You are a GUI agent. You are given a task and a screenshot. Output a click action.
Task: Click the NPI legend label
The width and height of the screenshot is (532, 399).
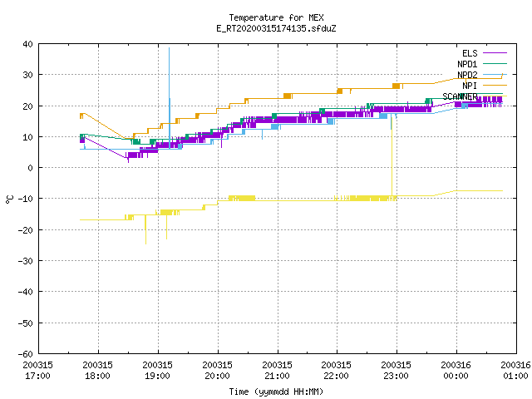(470, 86)
